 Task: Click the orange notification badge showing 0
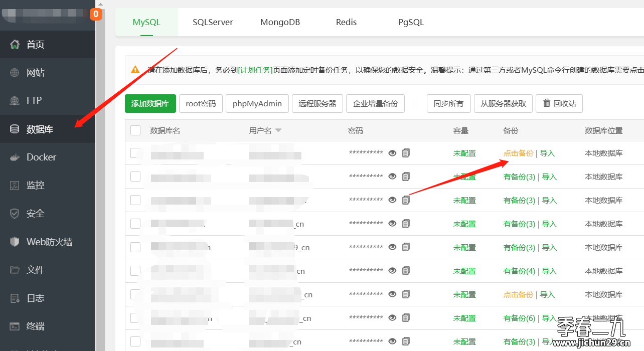pyautogui.click(x=96, y=14)
